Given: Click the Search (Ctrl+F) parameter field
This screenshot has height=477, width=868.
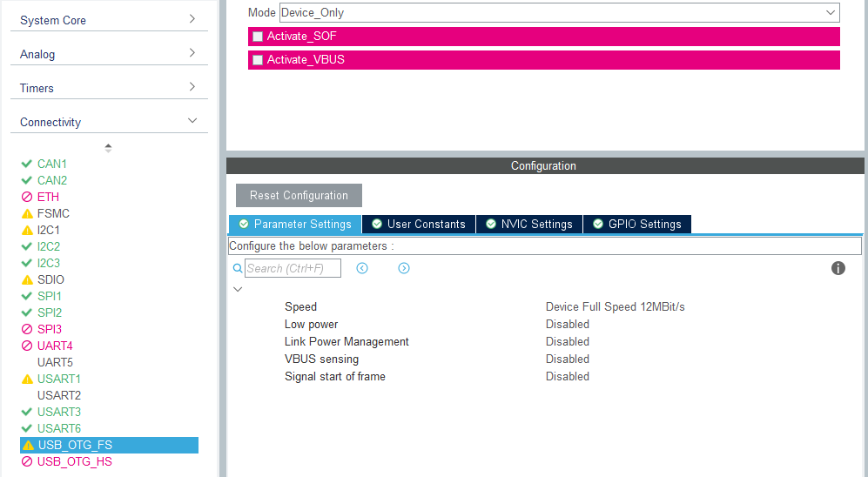Looking at the screenshot, I should [x=293, y=268].
